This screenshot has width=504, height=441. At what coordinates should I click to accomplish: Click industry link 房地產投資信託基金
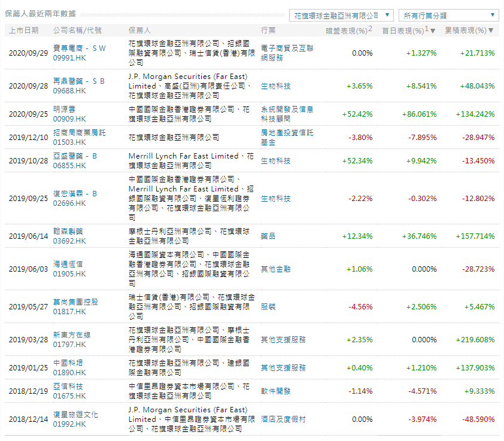[287, 137]
